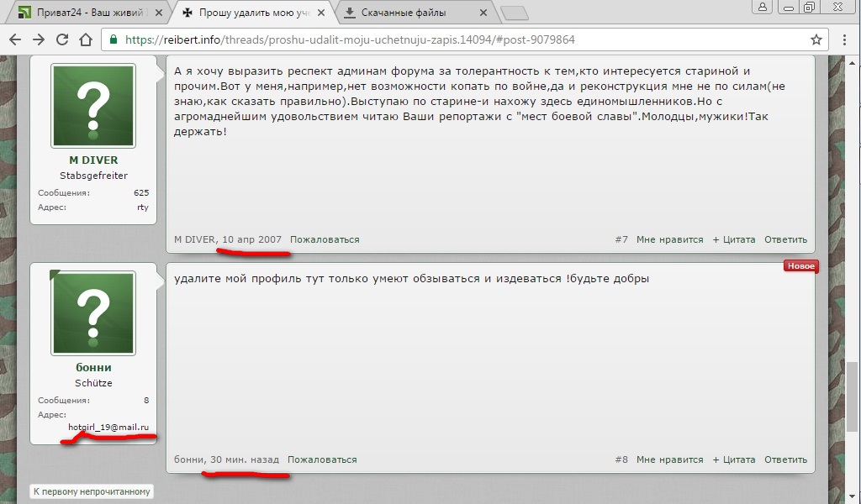Click M DIVER author link below post
This screenshot has width=861, height=504.
[194, 239]
